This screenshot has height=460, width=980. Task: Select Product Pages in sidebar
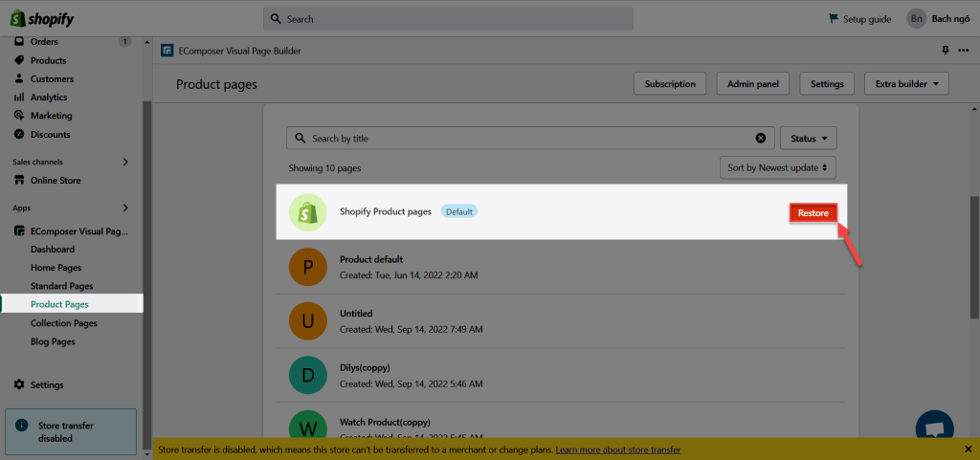[x=59, y=304]
